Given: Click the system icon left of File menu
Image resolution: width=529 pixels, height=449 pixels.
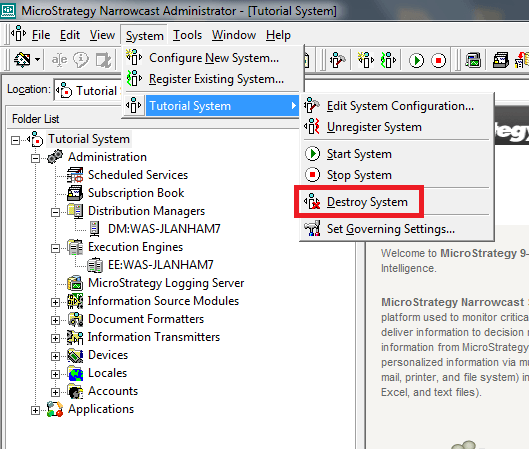Looking at the screenshot, I should [18, 34].
